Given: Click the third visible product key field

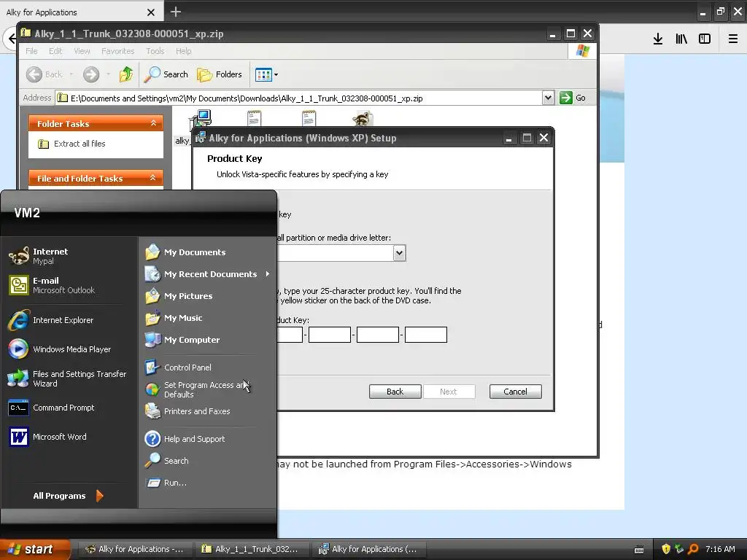Looking at the screenshot, I should click(x=378, y=335).
